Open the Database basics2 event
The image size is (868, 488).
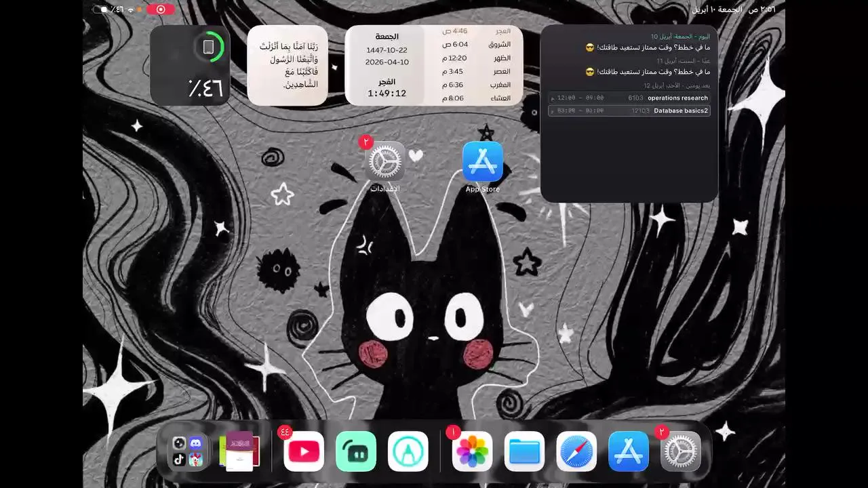pos(629,110)
